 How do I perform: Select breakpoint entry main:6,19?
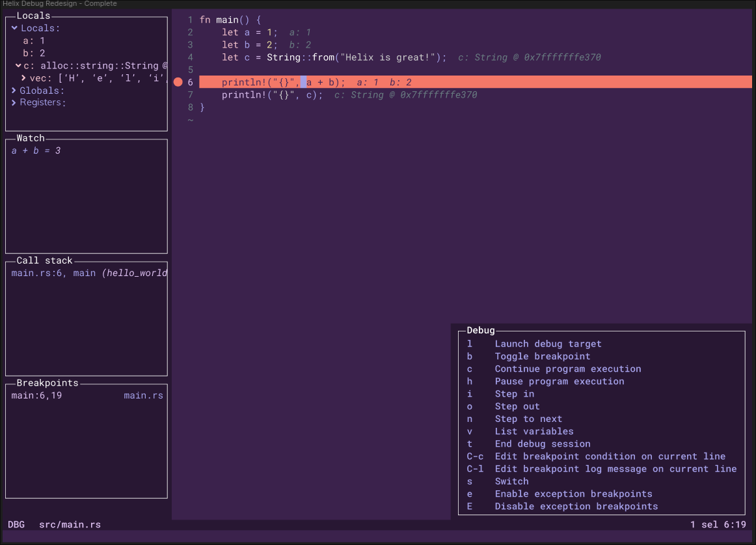pos(36,395)
